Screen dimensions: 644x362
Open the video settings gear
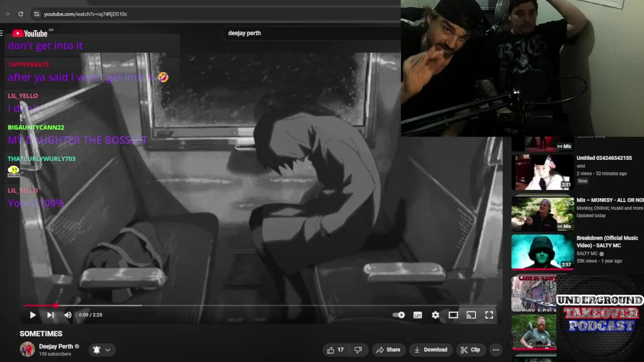click(x=436, y=315)
